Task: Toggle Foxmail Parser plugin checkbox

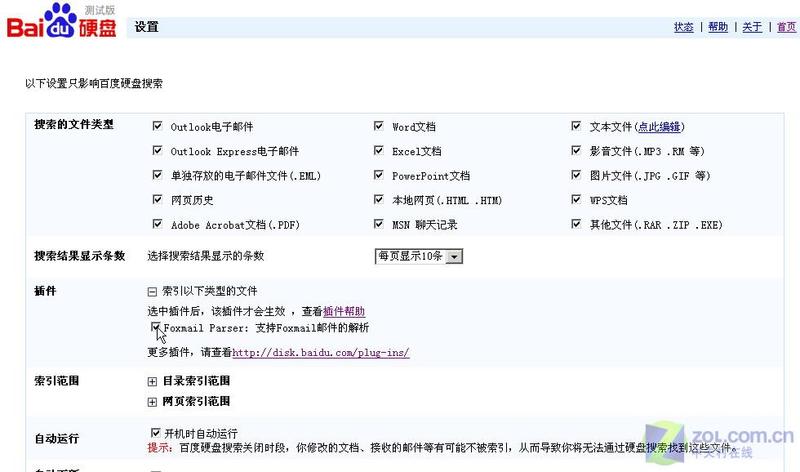Action: click(156, 327)
